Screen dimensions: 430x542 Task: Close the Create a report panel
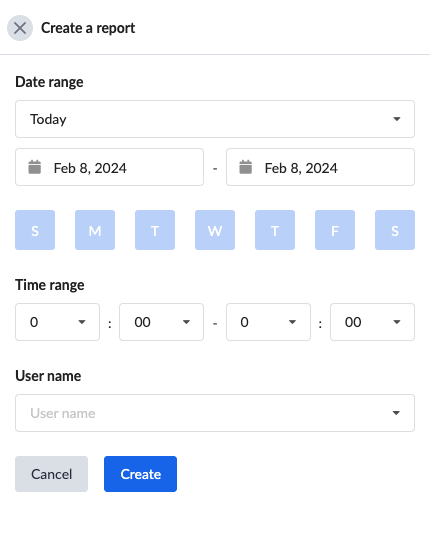pyautogui.click(x=20, y=28)
